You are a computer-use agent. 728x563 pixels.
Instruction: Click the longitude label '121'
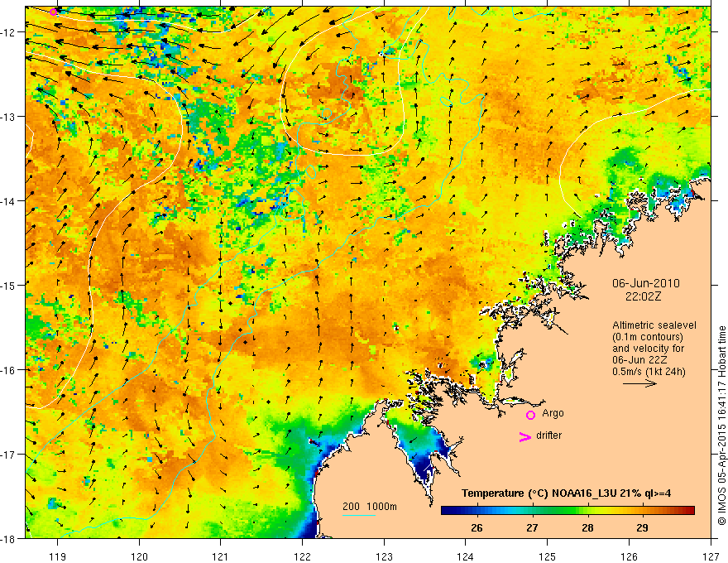[221, 556]
